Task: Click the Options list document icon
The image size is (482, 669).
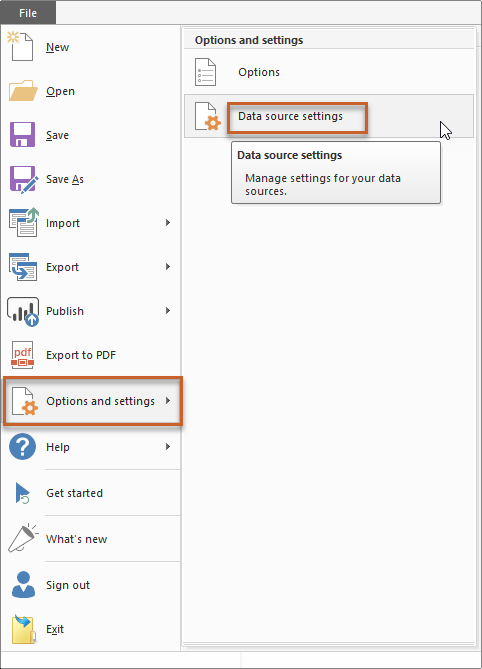Action: click(x=205, y=72)
